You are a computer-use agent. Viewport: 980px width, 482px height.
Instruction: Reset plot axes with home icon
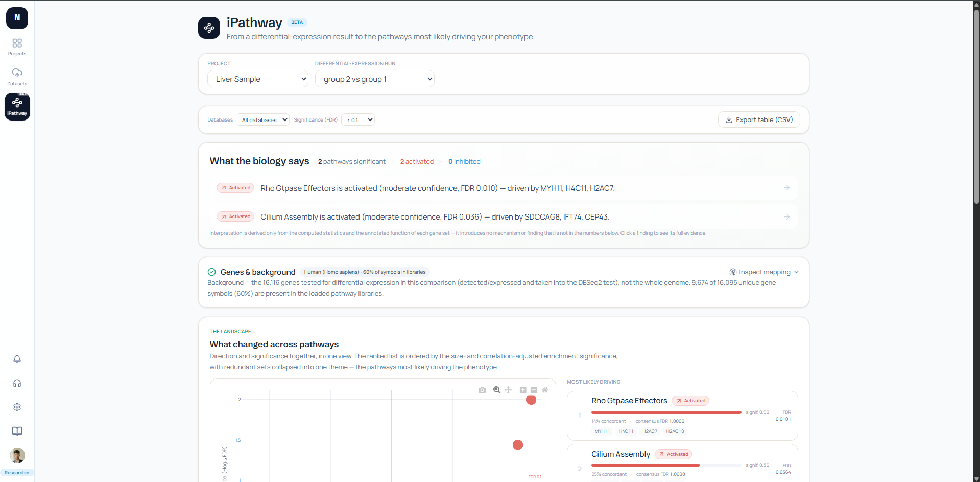click(x=545, y=390)
